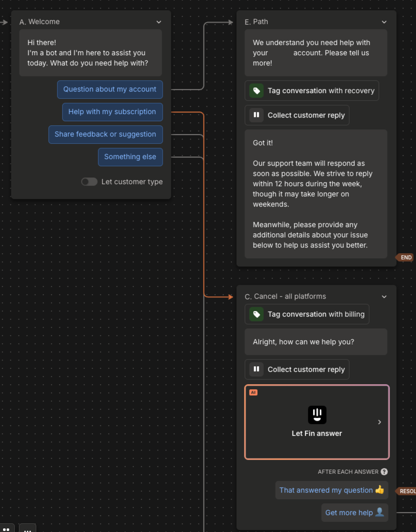The height and width of the screenshot is (532, 416).
Task: Click the pause icon in Cancel's Collect customer reply
Action: pyautogui.click(x=257, y=369)
